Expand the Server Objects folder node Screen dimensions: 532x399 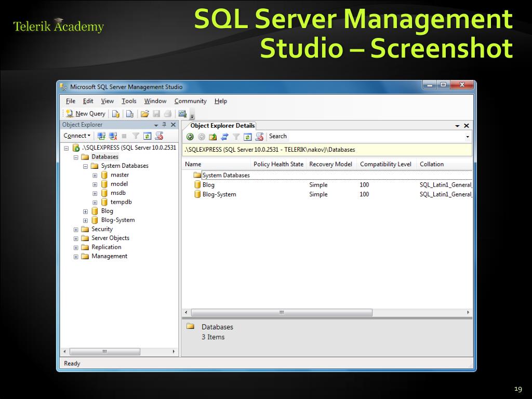pyautogui.click(x=76, y=238)
